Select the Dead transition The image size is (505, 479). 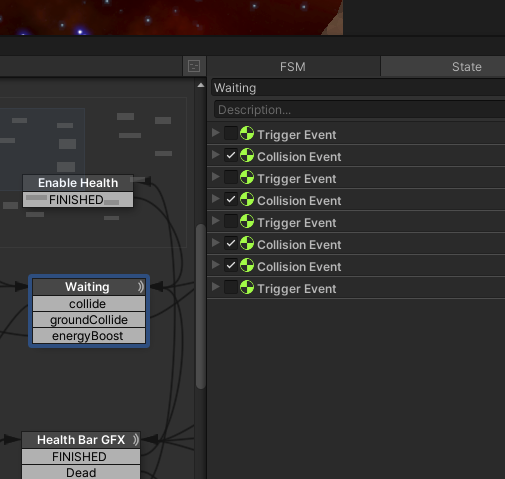tap(81, 472)
